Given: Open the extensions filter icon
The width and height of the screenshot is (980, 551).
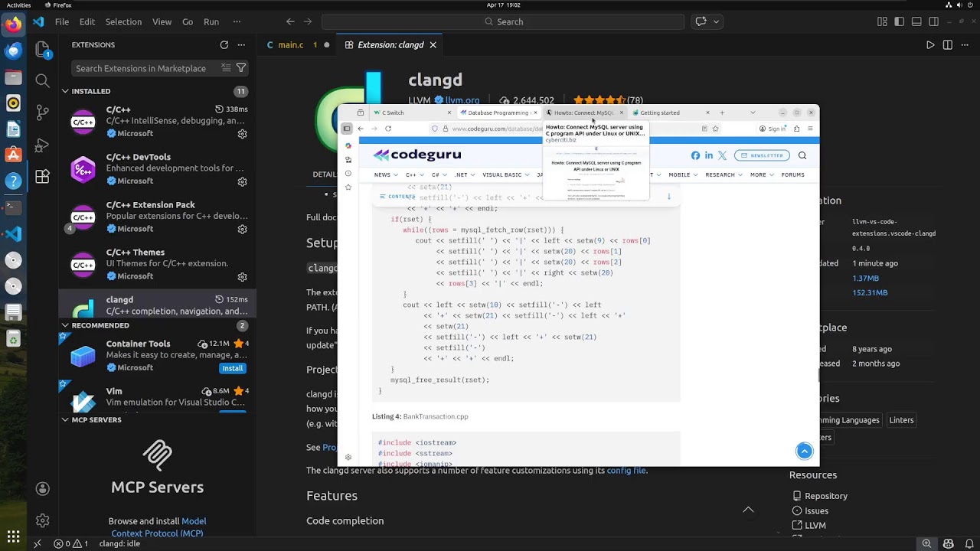Looking at the screenshot, I should click(x=241, y=68).
